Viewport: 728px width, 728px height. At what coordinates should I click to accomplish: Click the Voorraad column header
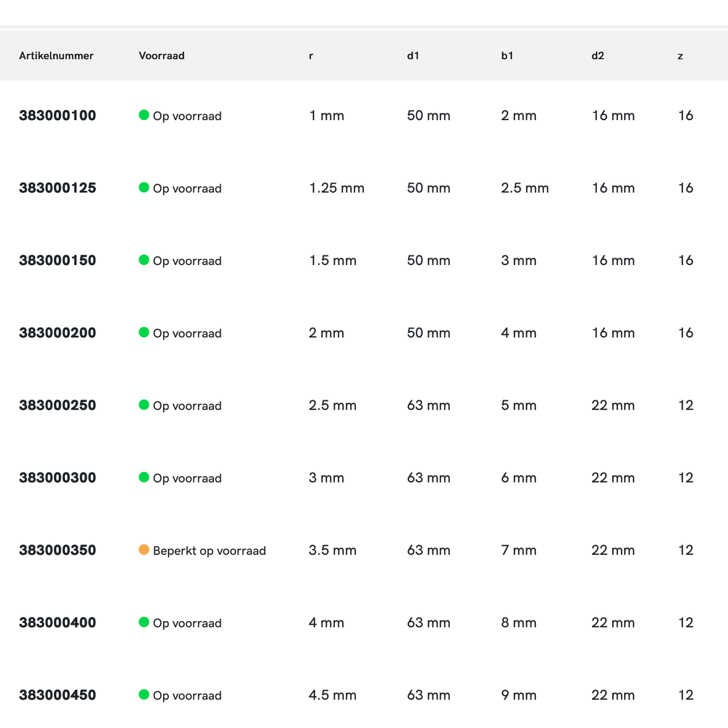162,56
